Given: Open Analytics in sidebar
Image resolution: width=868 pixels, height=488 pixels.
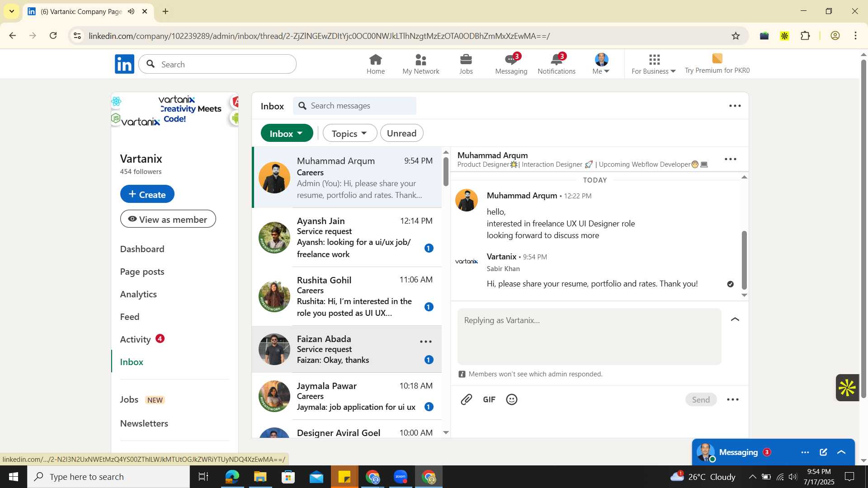Looking at the screenshot, I should coord(138,295).
